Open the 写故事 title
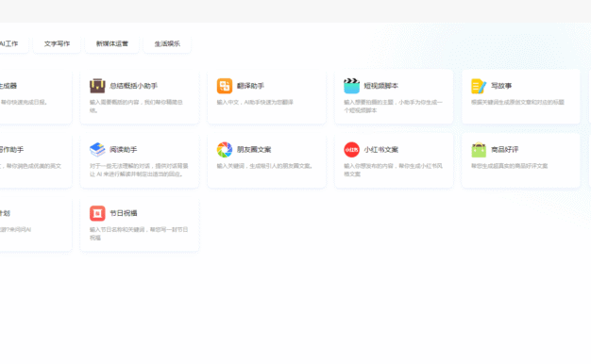 coord(501,86)
